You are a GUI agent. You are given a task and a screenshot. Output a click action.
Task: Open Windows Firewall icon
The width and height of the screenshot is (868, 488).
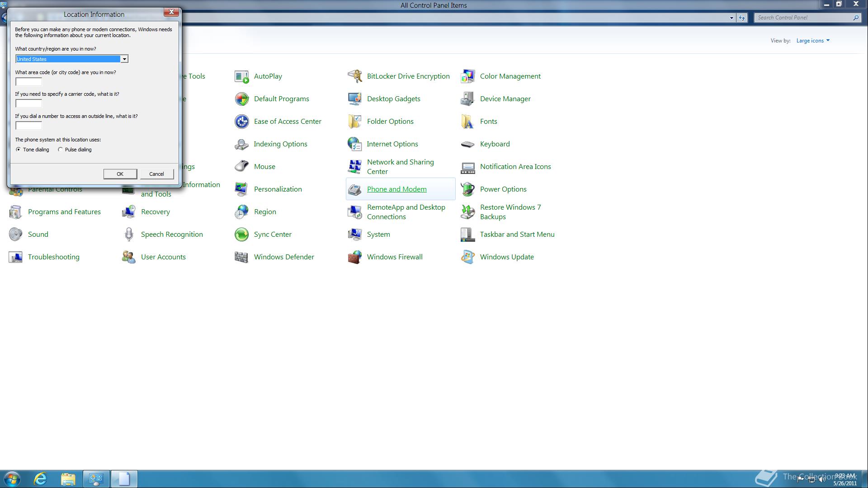355,257
